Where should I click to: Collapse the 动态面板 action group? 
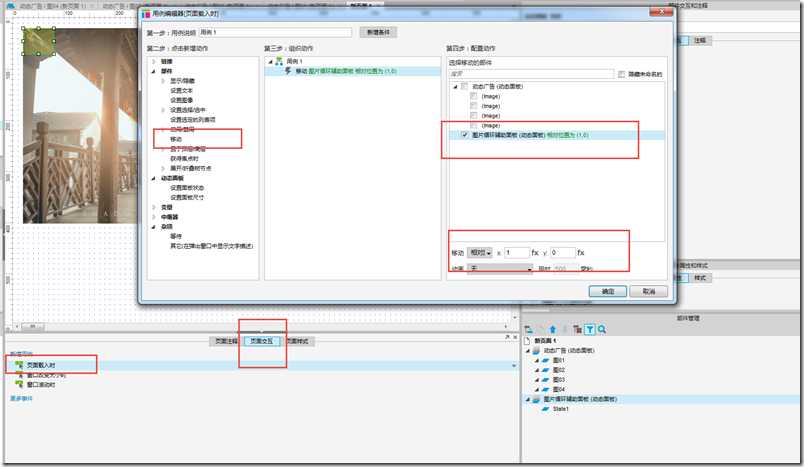153,178
